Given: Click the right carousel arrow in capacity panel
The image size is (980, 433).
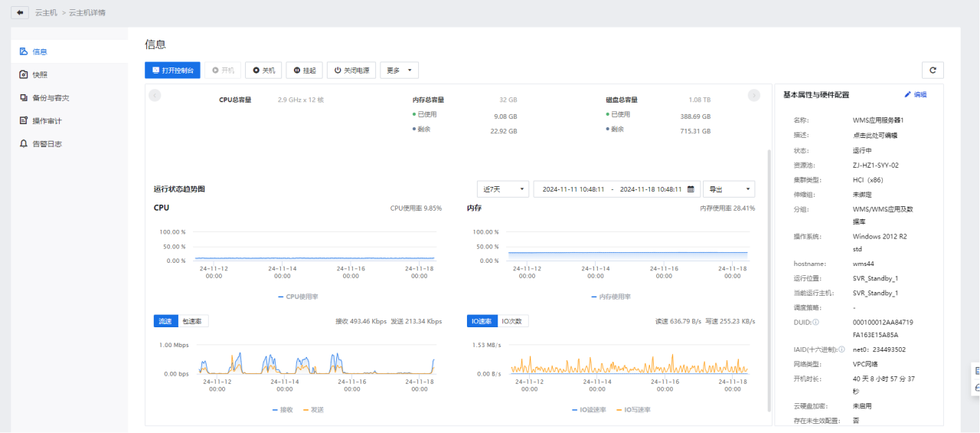Looking at the screenshot, I should (753, 95).
